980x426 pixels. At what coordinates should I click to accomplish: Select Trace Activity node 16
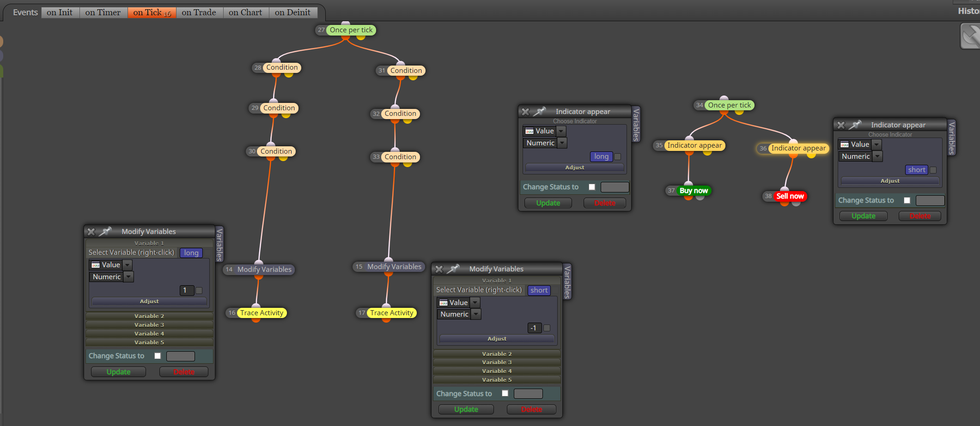pyautogui.click(x=262, y=313)
